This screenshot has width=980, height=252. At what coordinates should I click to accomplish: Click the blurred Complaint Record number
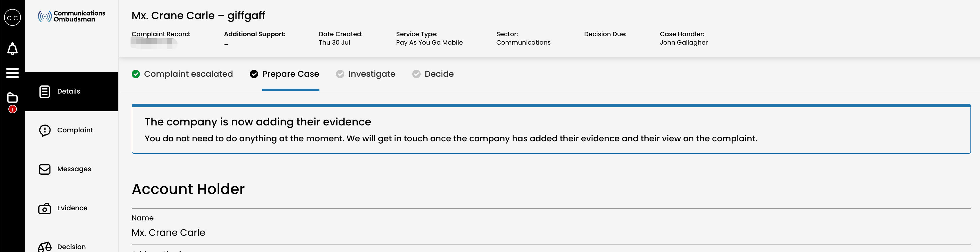coord(154,43)
